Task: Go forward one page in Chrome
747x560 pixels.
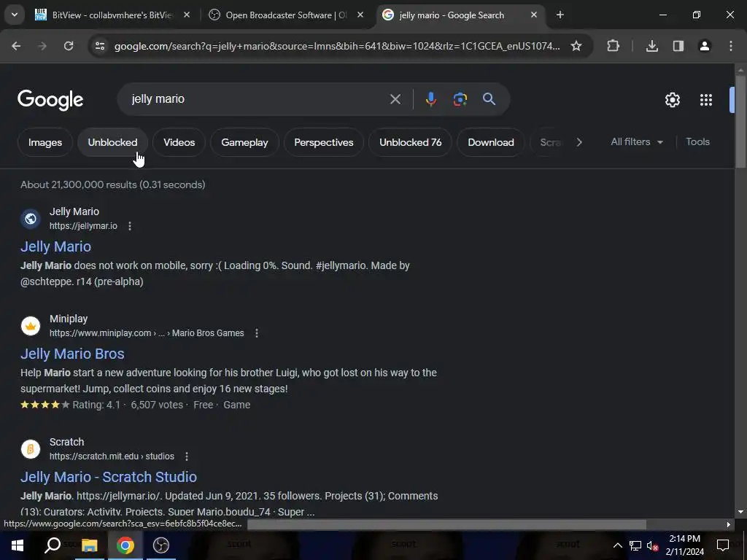Action: pyautogui.click(x=42, y=46)
